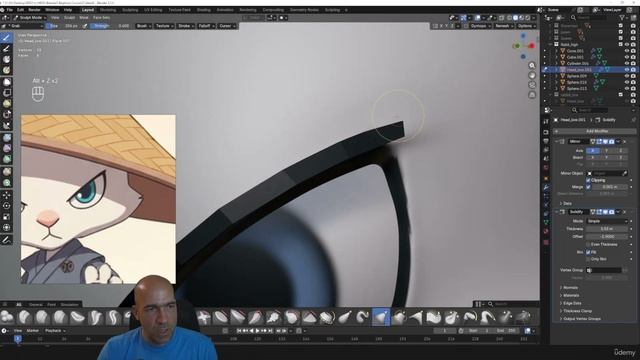Screen dimensions: 640x360
Task: Open the Falloff dropdown in header
Action: (206, 26)
